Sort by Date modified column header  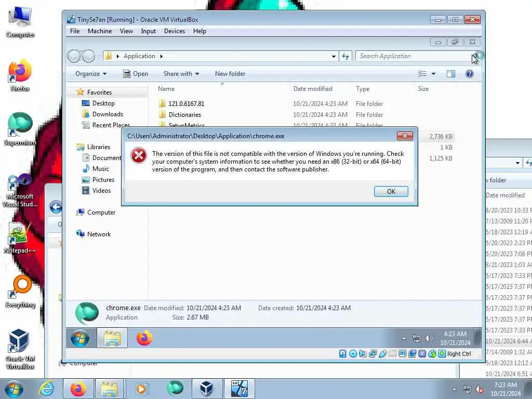point(313,89)
